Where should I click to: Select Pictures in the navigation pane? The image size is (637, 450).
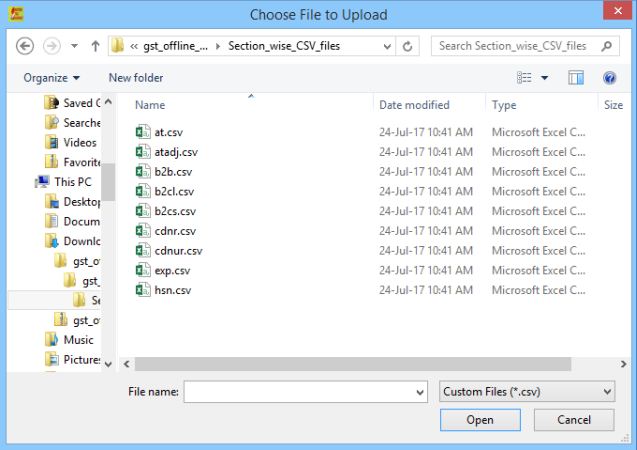72,359
